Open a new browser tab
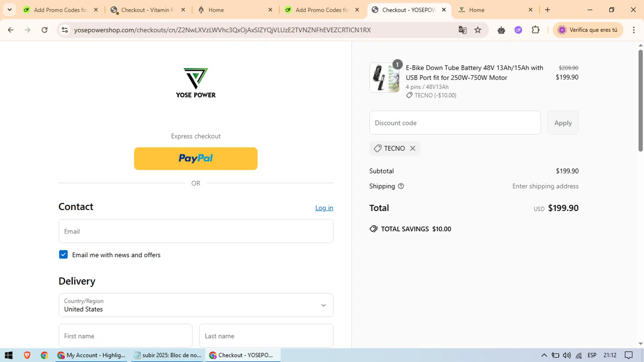 click(547, 9)
